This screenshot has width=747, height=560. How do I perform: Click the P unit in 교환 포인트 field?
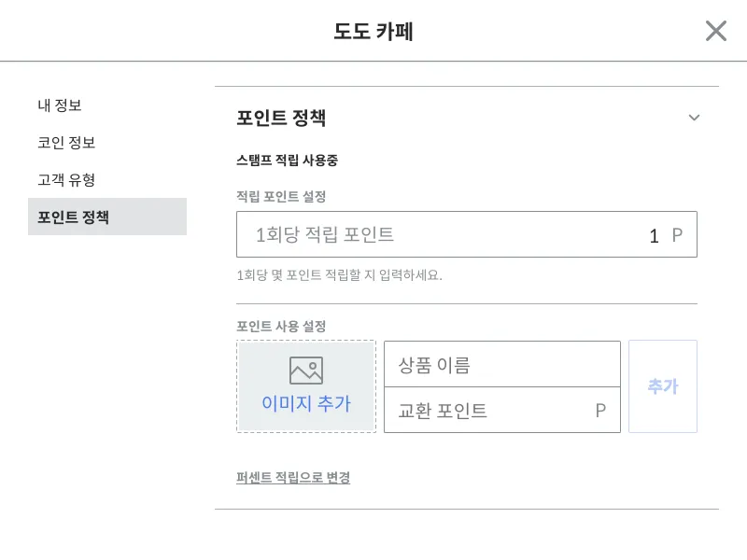click(x=600, y=411)
